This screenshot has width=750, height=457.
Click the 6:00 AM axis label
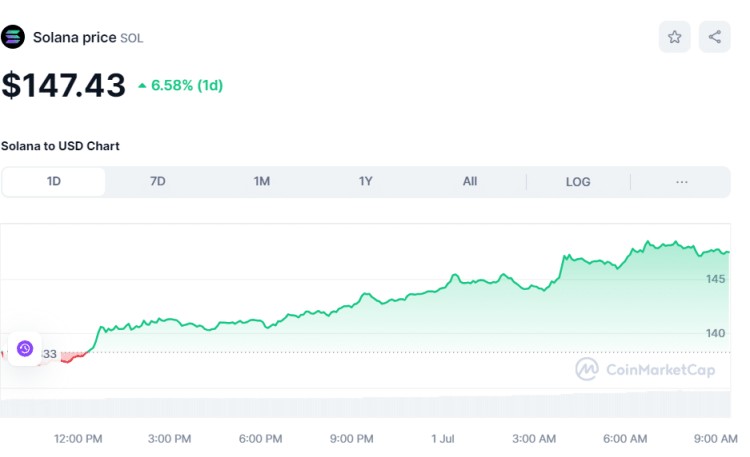coord(625,439)
